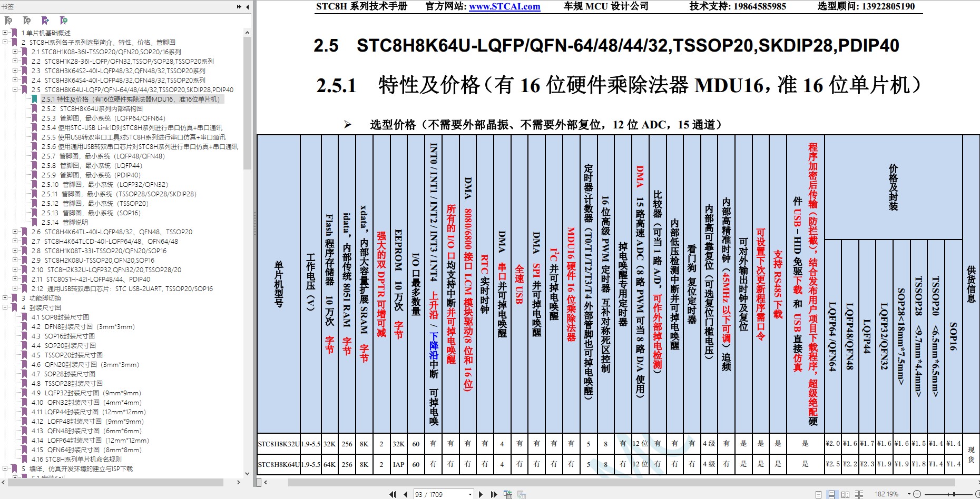The width and height of the screenshot is (980, 499).
Task: Click the 书签 panel title
Action: [8, 7]
